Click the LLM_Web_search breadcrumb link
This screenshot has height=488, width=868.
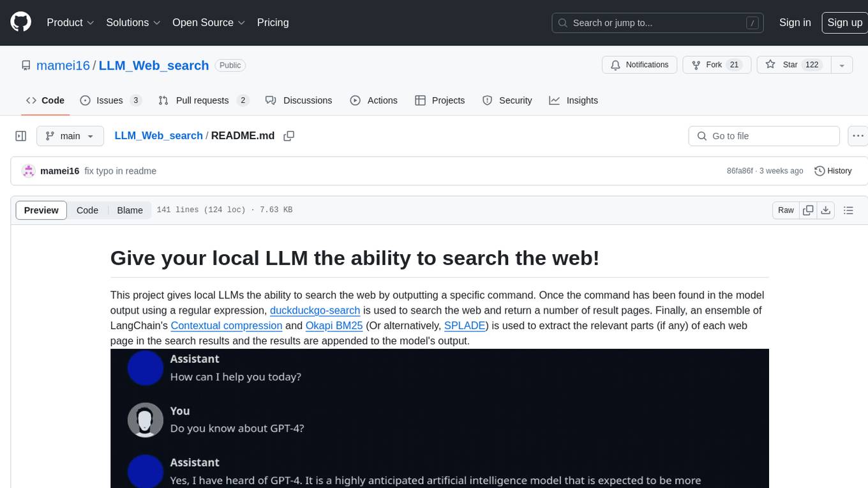pyautogui.click(x=158, y=136)
